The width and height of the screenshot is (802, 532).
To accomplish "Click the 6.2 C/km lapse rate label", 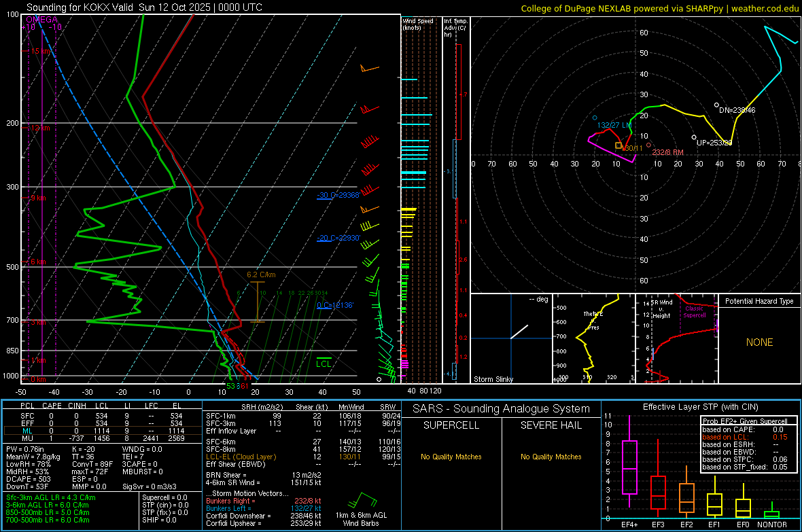I will (261, 274).
